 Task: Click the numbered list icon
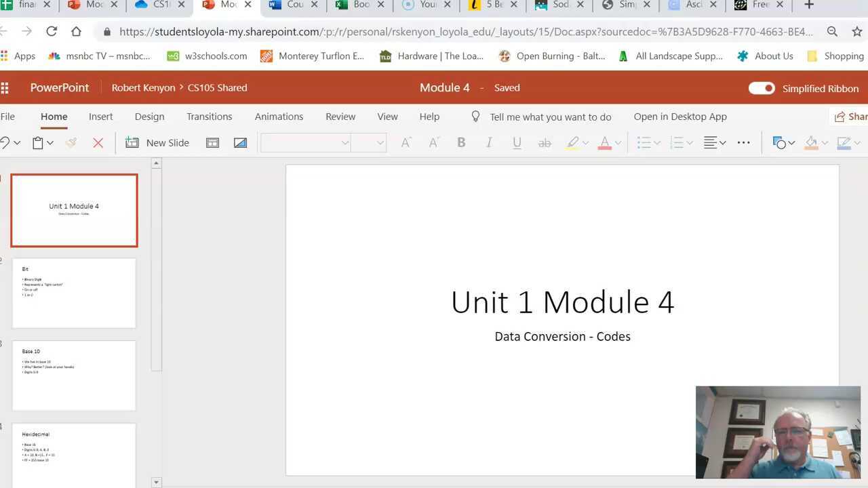tap(677, 142)
